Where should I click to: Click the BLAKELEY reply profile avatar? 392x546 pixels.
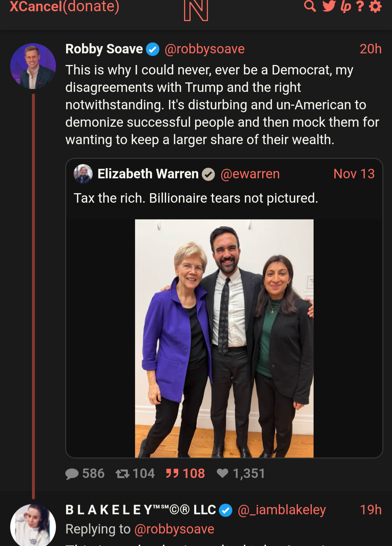33,525
